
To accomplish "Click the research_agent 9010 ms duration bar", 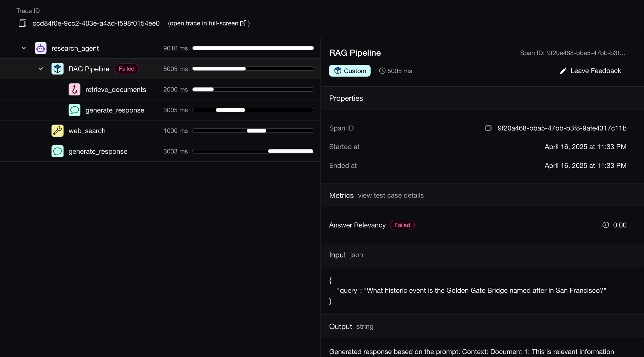I will pos(253,48).
